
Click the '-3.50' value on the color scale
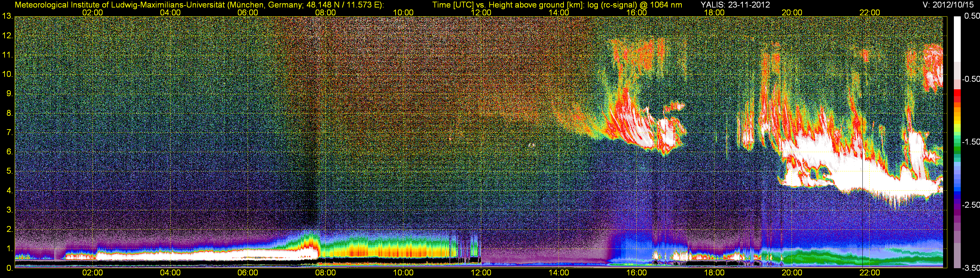pyautogui.click(x=971, y=268)
